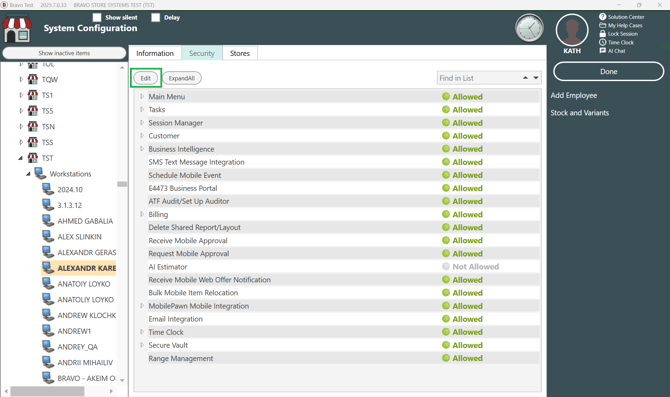Click the Lock Session padlock icon
The image size is (670, 397).
tap(602, 34)
